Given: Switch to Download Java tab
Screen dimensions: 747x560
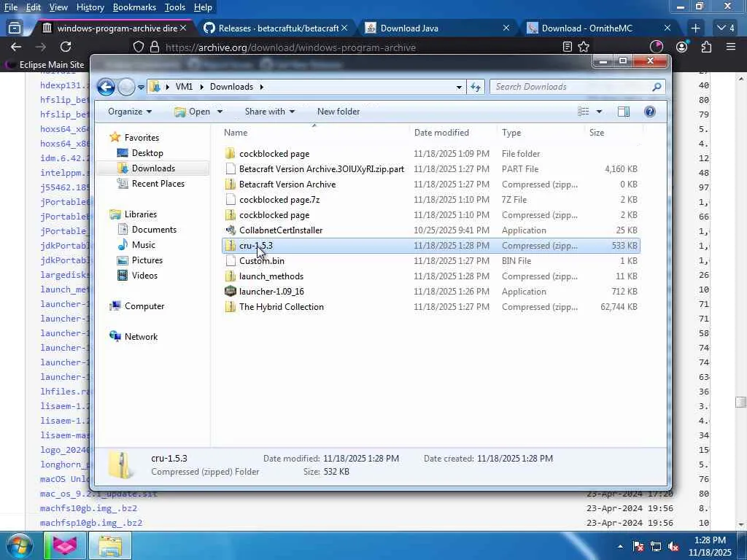Looking at the screenshot, I should (438, 28).
